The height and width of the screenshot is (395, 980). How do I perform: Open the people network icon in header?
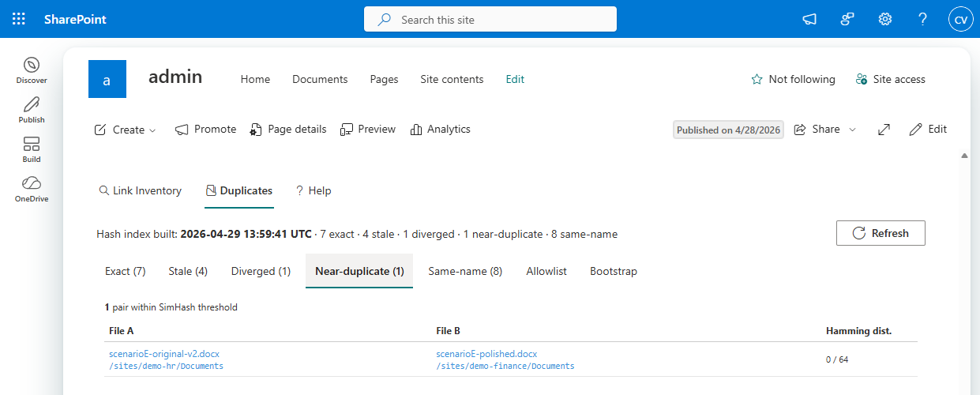point(847,19)
